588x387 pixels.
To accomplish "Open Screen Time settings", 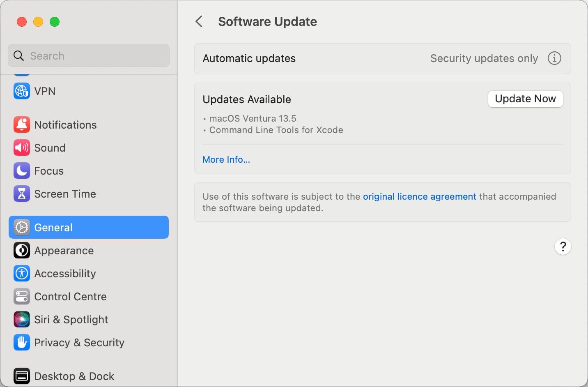I will point(65,193).
